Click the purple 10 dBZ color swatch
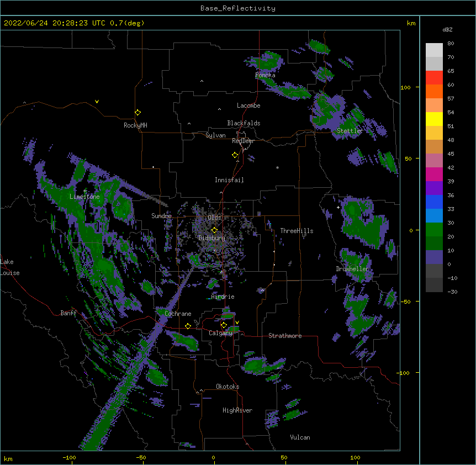The height and width of the screenshot is (465, 476). [x=434, y=257]
